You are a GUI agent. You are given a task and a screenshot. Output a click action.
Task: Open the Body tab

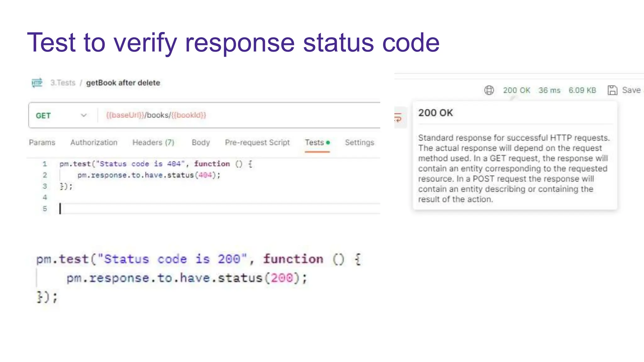201,142
